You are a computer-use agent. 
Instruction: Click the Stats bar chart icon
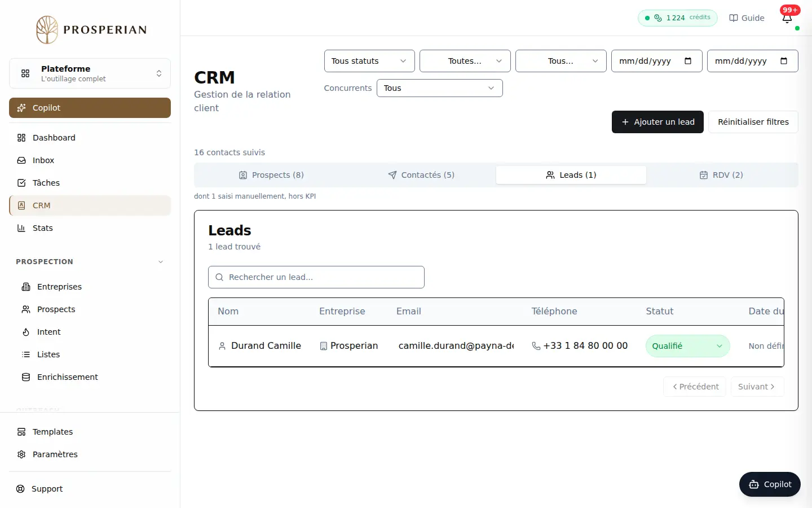[x=21, y=228]
